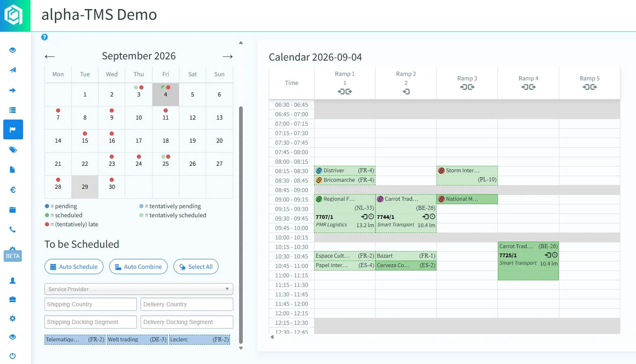Viewport: 636px width, 364px height.
Task: Open the right-arrow sidebar icon
Action: 13,90
